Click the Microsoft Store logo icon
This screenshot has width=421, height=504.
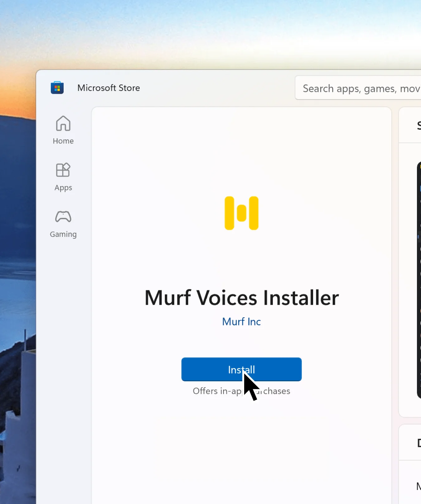[x=57, y=88]
